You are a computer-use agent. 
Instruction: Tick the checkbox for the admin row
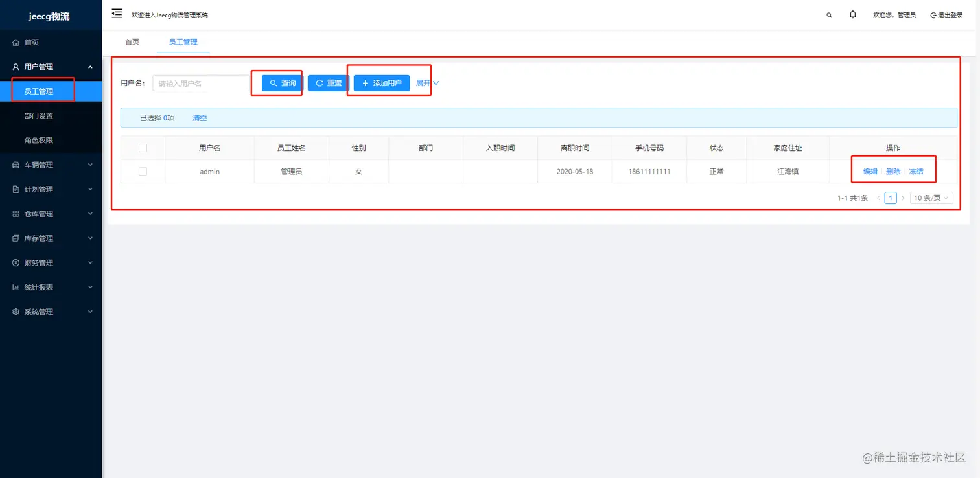point(143,172)
